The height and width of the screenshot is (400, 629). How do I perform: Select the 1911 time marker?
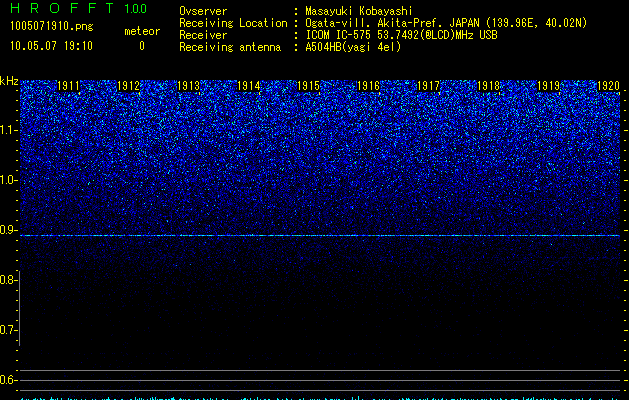pyautogui.click(x=69, y=86)
